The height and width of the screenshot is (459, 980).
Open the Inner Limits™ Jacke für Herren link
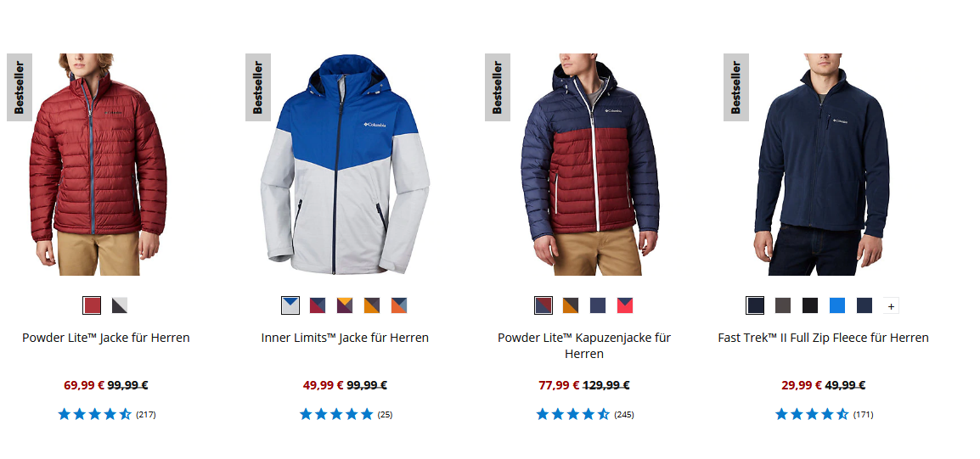[345, 338]
